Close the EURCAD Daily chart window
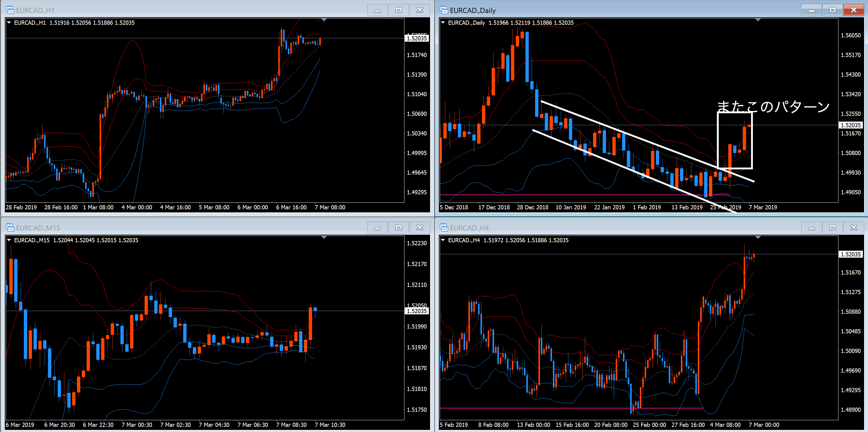This screenshot has height=432, width=868. [853, 10]
